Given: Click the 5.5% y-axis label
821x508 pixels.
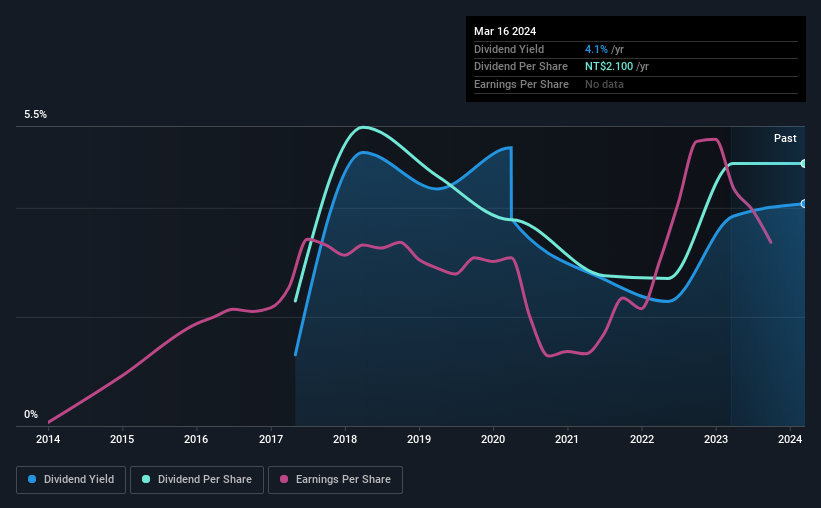Looking at the screenshot, I should point(36,114).
